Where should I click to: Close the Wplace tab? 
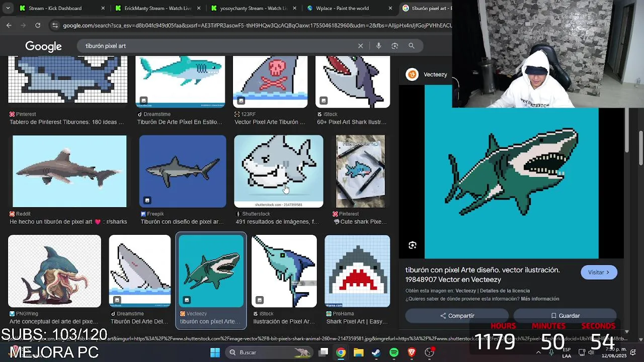pos(390,8)
